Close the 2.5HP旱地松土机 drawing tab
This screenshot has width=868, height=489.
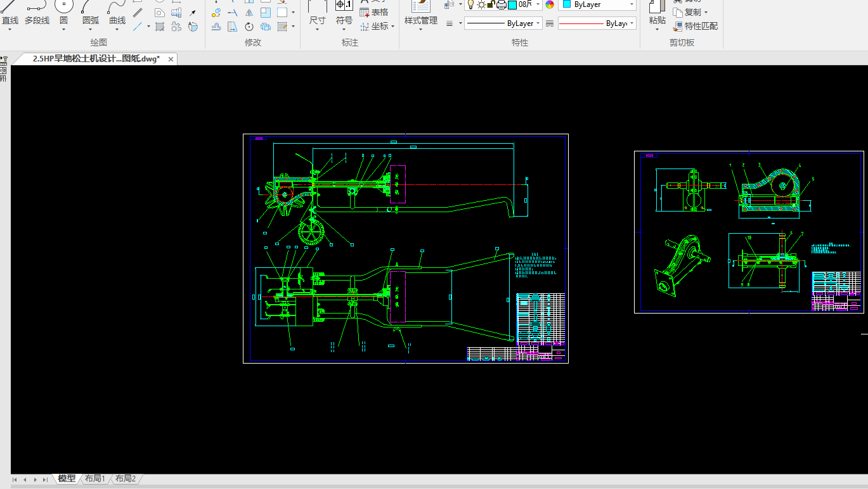point(171,59)
